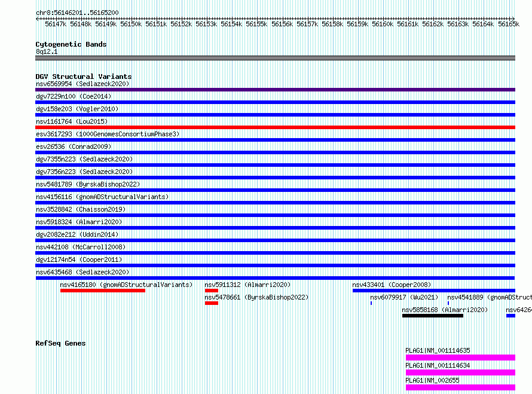
Task: Select dgv2082e212 (Uddin2014) variant label
Action: (77, 234)
